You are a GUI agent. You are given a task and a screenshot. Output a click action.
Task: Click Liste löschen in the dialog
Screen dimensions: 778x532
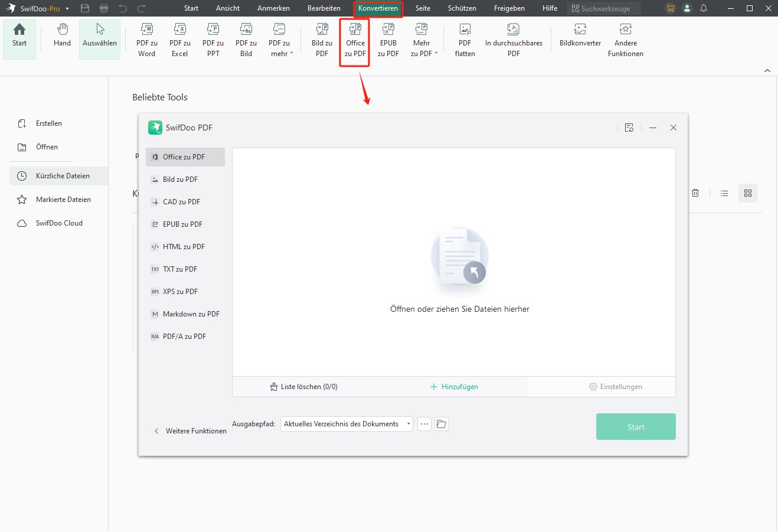304,387
